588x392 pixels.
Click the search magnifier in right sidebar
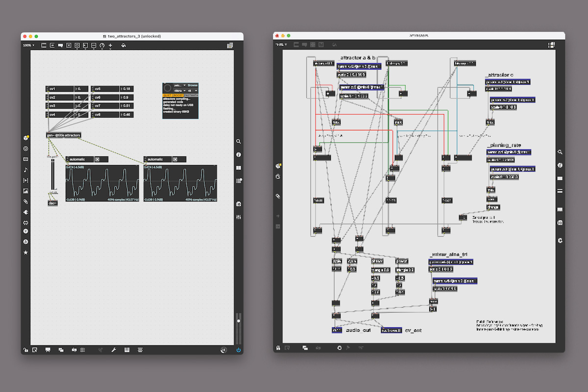pyautogui.click(x=239, y=142)
